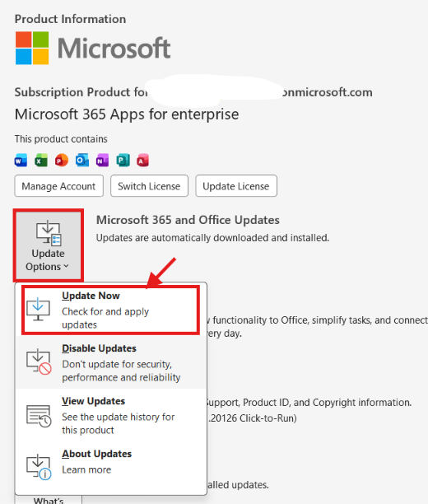Image resolution: width=428 pixels, height=504 pixels.
Task: Click the Access app icon
Action: point(143,160)
